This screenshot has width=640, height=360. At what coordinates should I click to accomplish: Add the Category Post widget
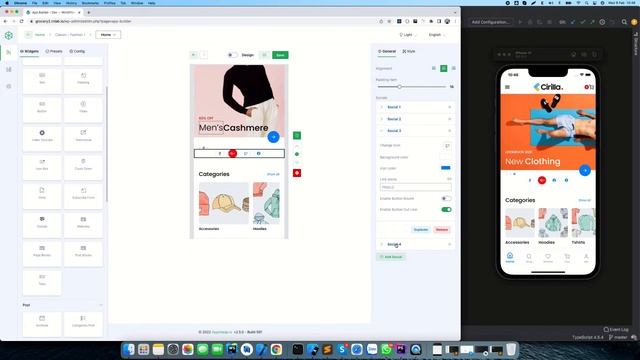pos(83,324)
